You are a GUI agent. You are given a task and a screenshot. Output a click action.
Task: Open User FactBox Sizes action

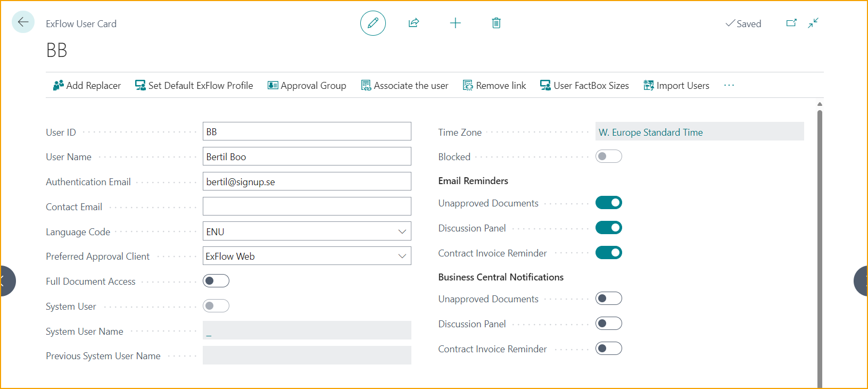point(584,85)
